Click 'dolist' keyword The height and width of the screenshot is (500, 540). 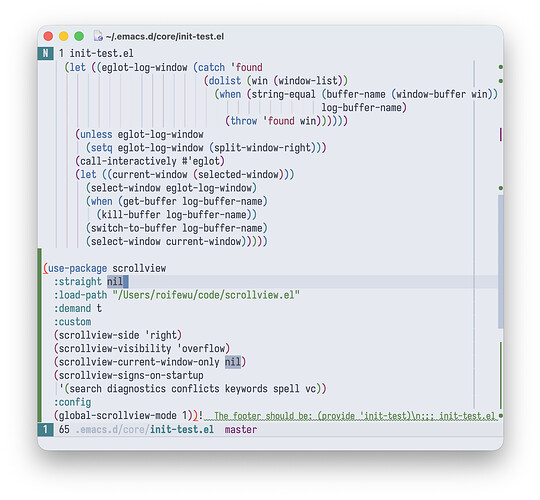pyautogui.click(x=225, y=81)
